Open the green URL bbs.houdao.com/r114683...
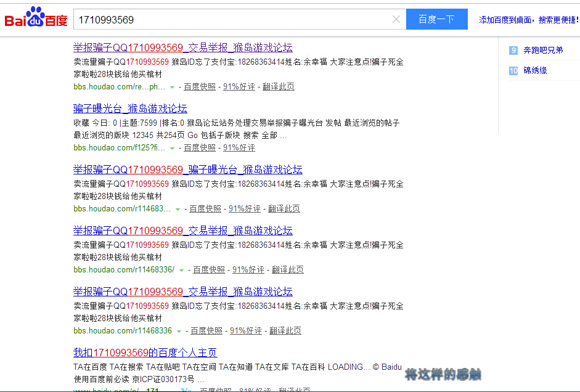This screenshot has height=392, width=580. pyautogui.click(x=122, y=209)
